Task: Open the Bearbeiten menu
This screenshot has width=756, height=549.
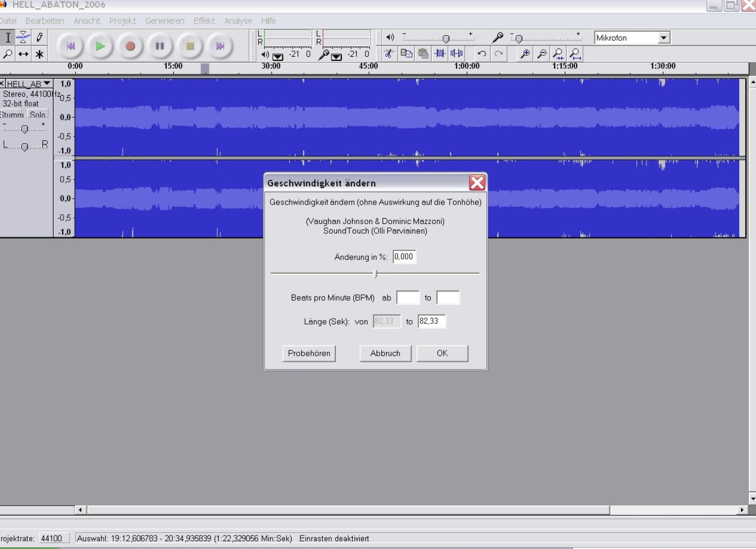Action: click(45, 21)
